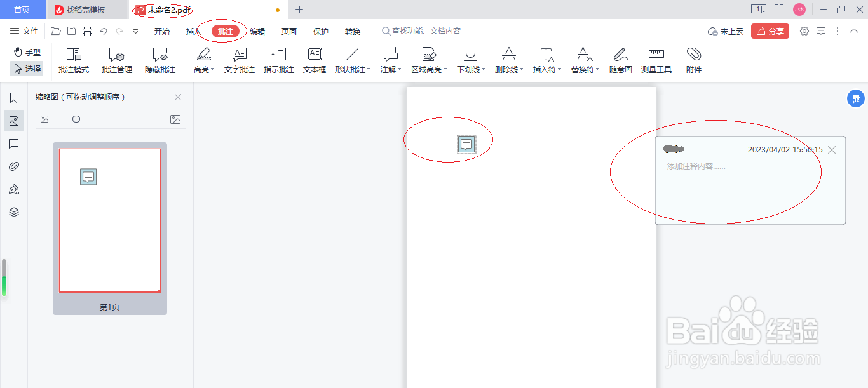Viewport: 868px width, 388px height.
Task: Open annotation mode (批注模式)
Action: (74, 61)
